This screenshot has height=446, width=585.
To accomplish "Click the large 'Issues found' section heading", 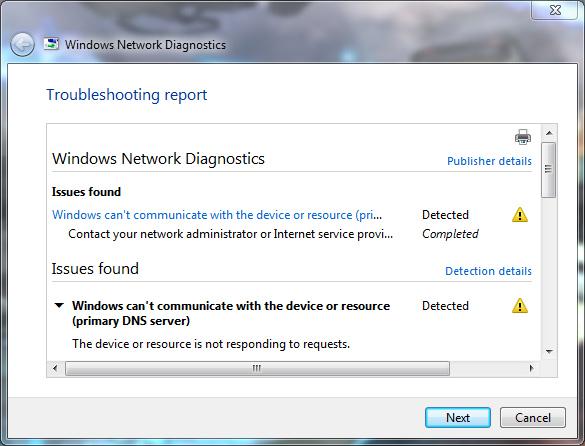I will pos(95,269).
